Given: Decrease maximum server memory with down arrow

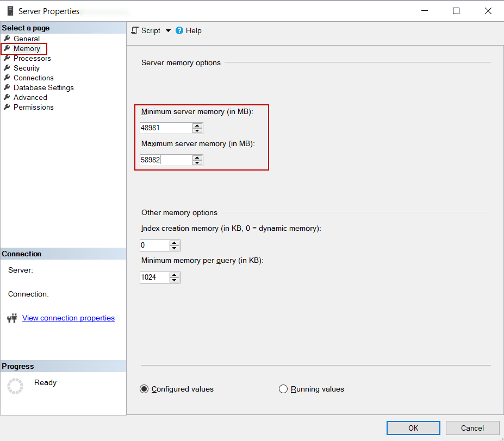Looking at the screenshot, I should pyautogui.click(x=197, y=162).
